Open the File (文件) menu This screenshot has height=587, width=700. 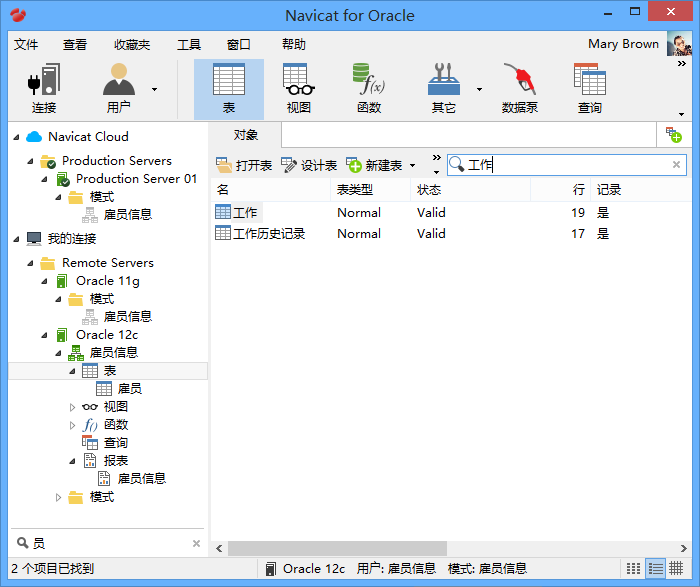[x=26, y=44]
